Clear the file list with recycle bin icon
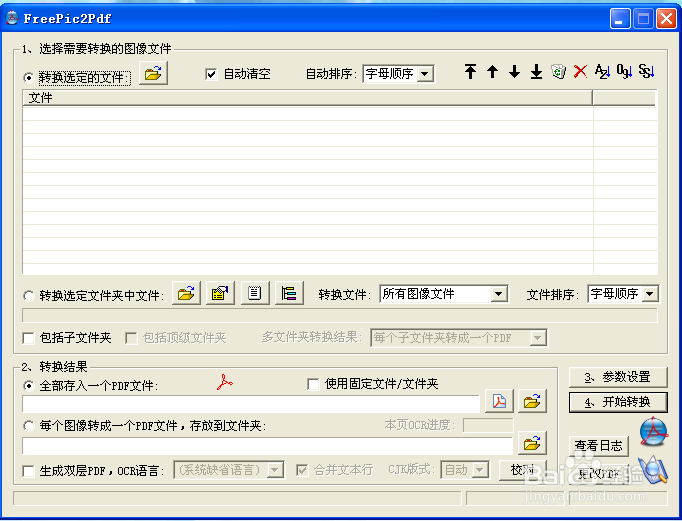Screen dimensions: 682x521 558,71
